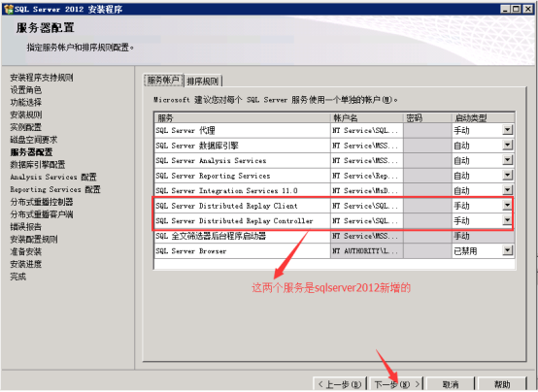Select 分布式重播客户端 step in sidebar
538x392 pixels.
(x=42, y=214)
